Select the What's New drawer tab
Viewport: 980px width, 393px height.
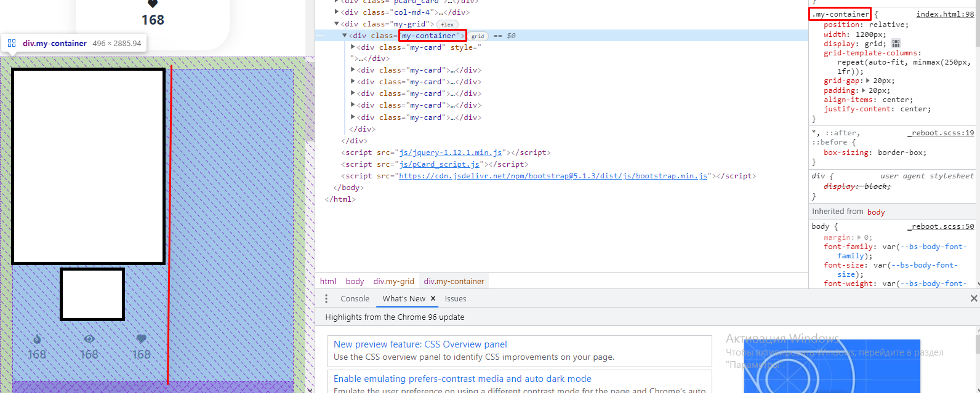(x=404, y=298)
